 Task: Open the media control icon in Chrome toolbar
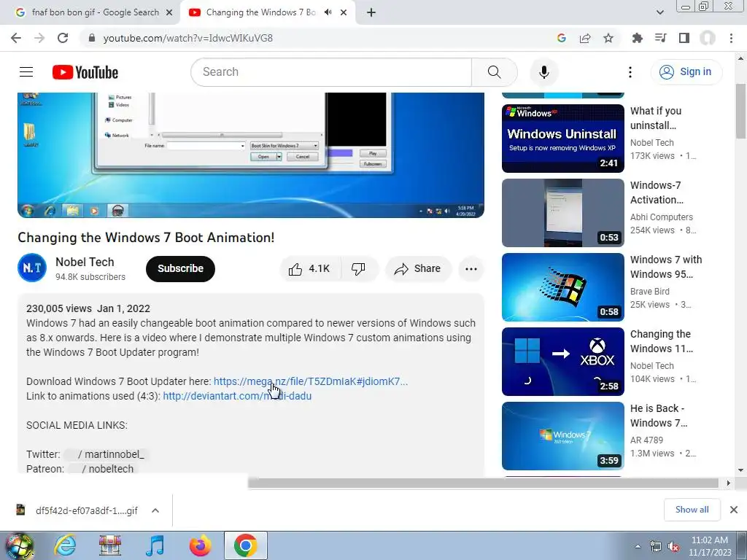pos(660,38)
